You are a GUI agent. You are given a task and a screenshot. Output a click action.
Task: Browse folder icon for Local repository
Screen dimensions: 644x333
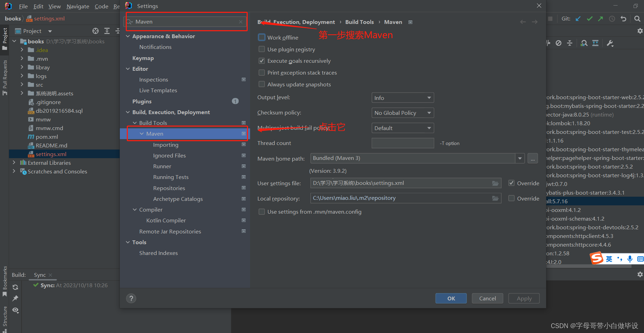(495, 198)
